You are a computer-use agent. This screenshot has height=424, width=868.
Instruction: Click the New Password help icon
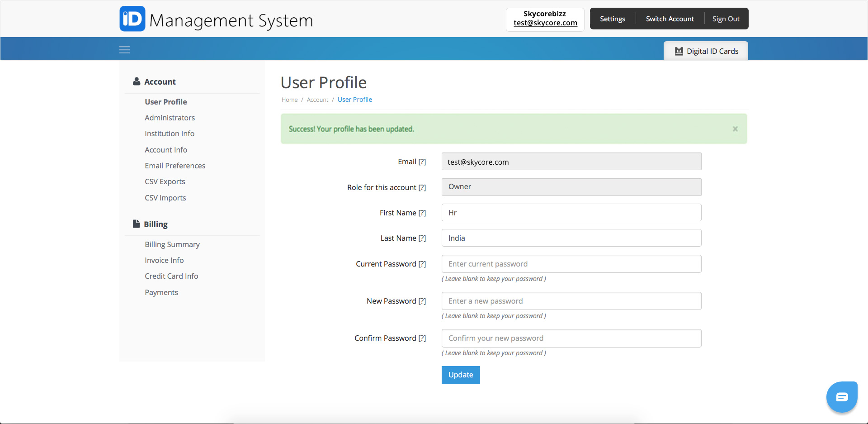click(x=422, y=301)
